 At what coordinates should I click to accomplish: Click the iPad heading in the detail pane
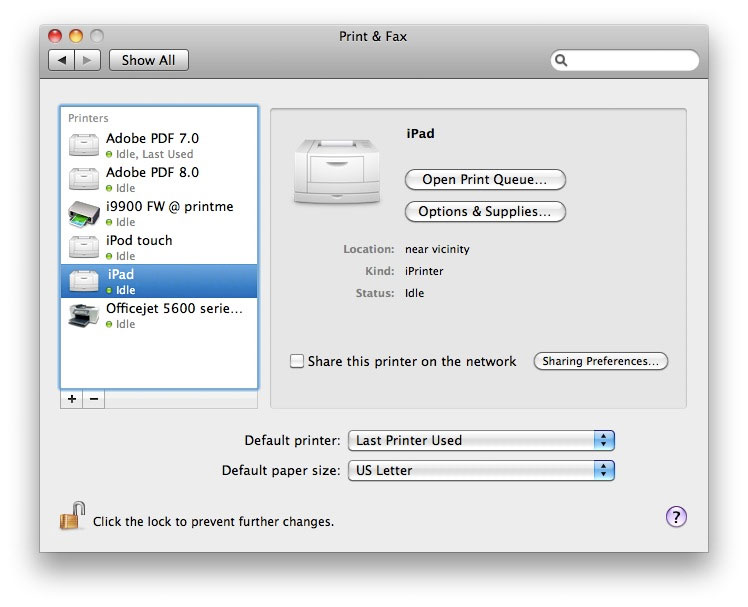pos(420,134)
